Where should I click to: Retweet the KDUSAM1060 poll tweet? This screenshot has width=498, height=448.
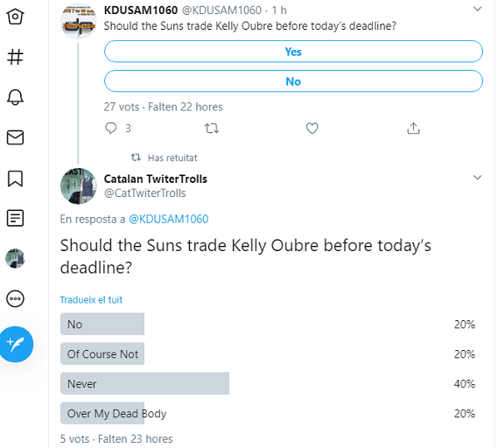point(212,129)
